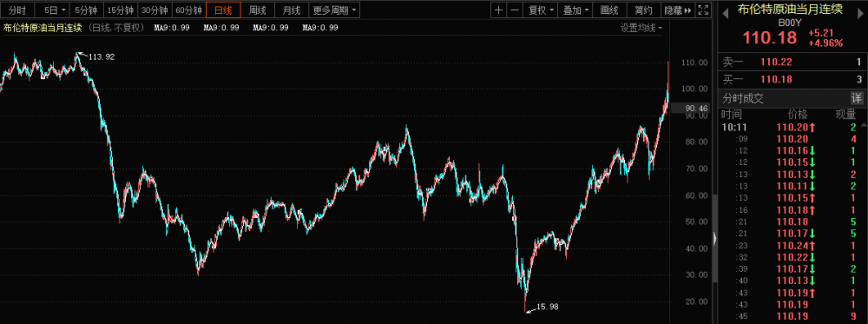Screen dimensions: 868x324
Task: Switch to 分时 intraday chart tab
Action: [17, 10]
